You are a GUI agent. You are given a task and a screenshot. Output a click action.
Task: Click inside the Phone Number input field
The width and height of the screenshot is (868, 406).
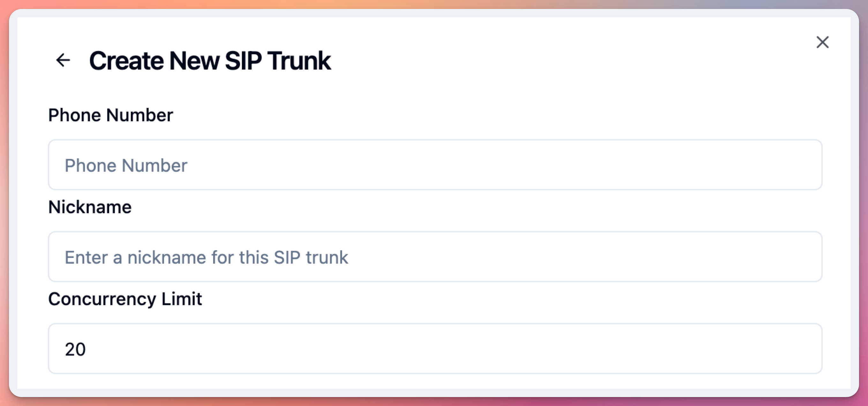point(434,165)
